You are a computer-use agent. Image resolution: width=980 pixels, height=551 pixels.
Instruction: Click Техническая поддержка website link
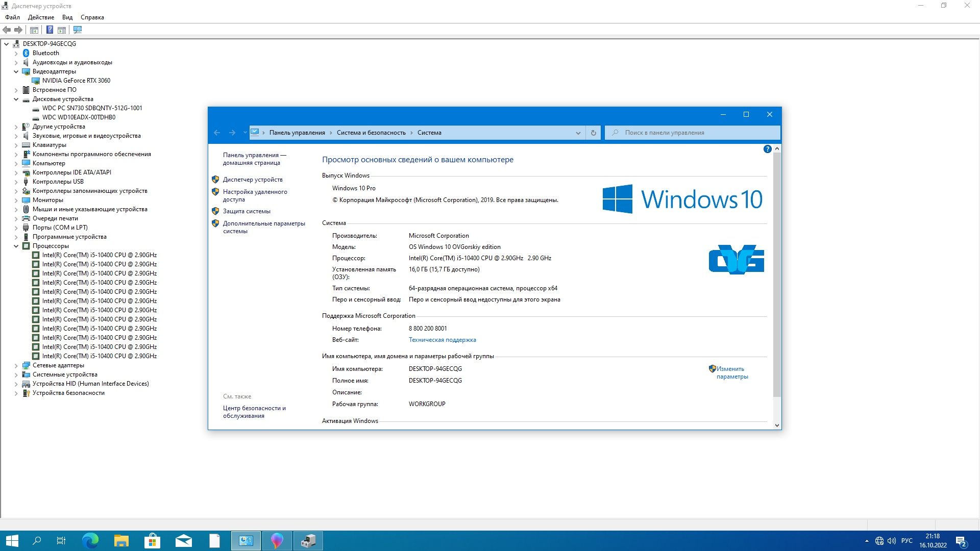click(x=442, y=340)
